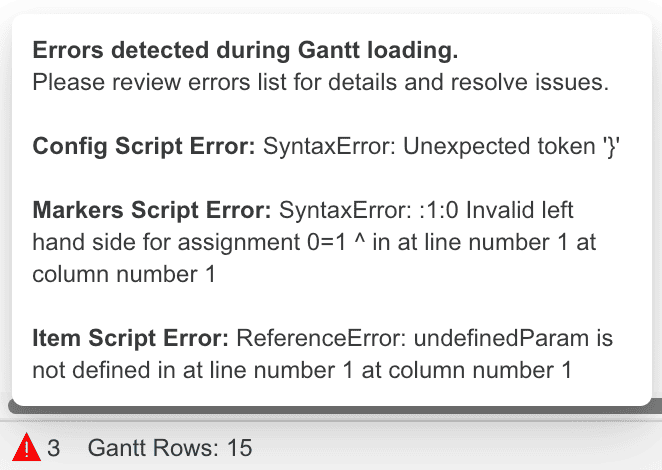Click the row count value 15
662x470 pixels.
[239, 448]
